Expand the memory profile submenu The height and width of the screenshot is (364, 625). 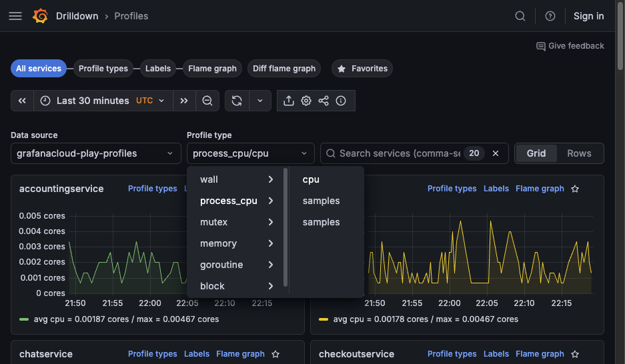[x=237, y=243]
